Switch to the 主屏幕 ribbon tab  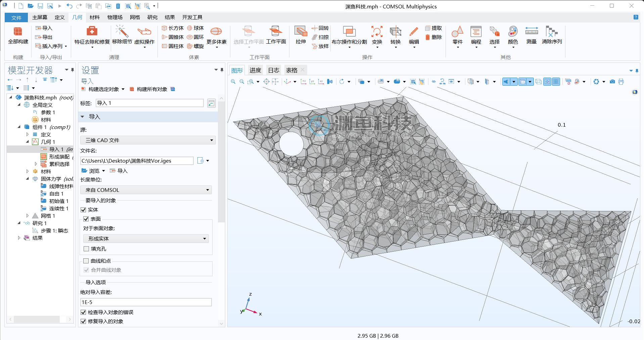40,17
